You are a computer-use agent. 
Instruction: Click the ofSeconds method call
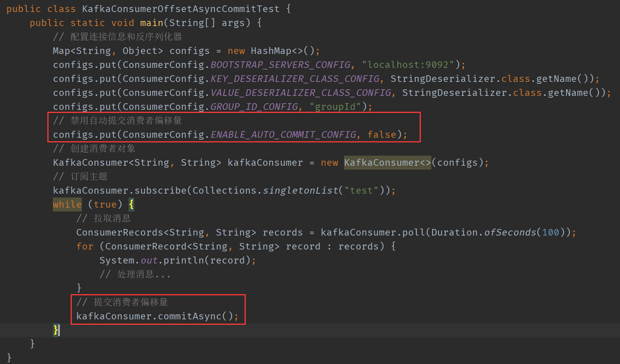(510, 232)
